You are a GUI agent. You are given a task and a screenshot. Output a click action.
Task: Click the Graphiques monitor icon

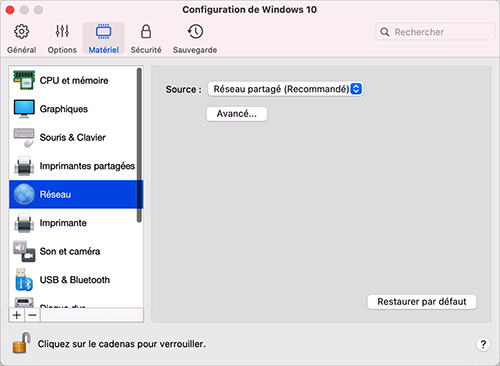coord(24,109)
